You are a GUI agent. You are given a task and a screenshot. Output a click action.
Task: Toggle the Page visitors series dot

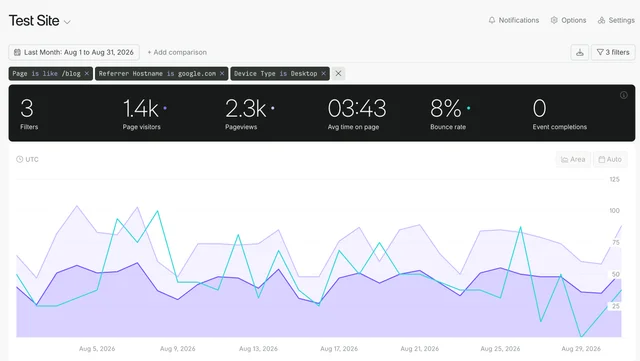coord(165,108)
